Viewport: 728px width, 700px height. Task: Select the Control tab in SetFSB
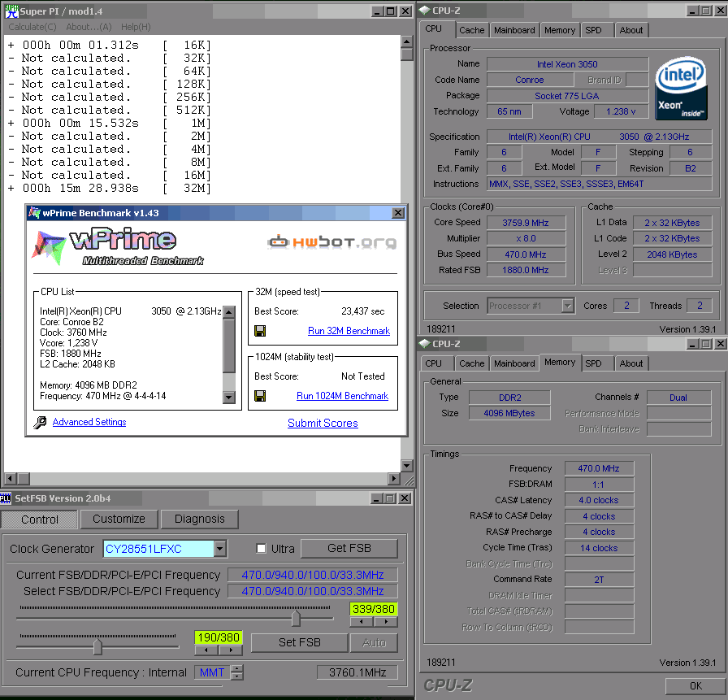pyautogui.click(x=40, y=519)
